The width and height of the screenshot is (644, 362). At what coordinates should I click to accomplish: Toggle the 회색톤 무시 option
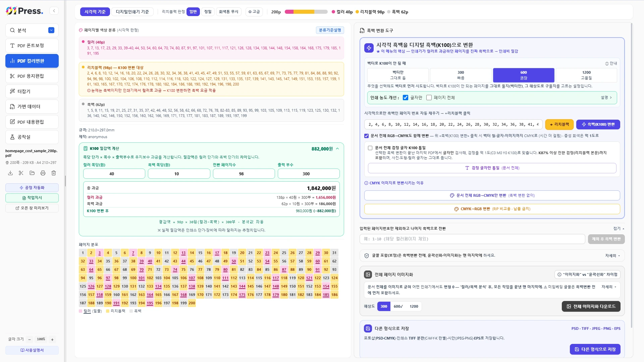228,12
